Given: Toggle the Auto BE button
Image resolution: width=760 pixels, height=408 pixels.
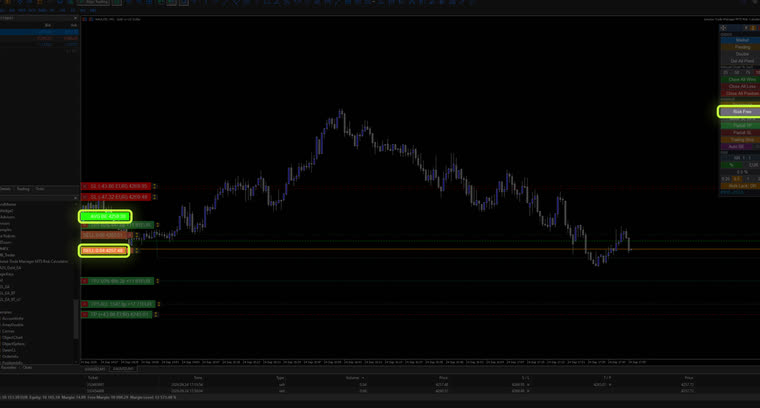Looking at the screenshot, I should tap(736, 146).
